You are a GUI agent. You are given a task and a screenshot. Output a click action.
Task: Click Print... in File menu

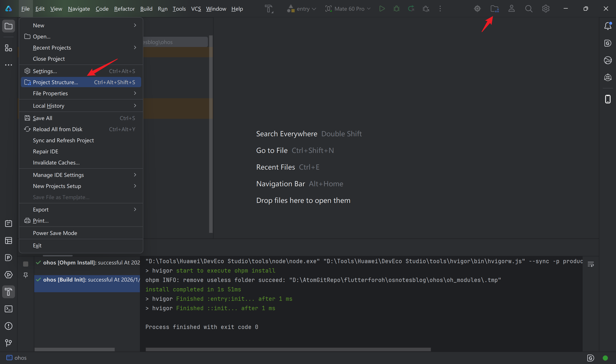81,220
